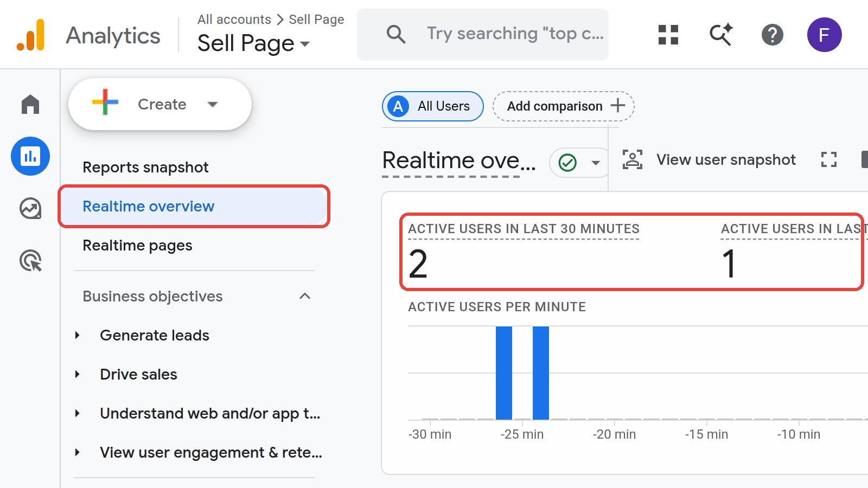Expand the Drive sales item
This screenshot has width=868, height=488.
coord(78,374)
